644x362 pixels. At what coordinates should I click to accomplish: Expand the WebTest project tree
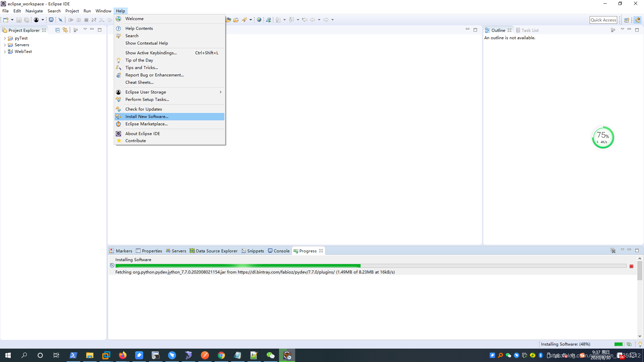tap(5, 52)
